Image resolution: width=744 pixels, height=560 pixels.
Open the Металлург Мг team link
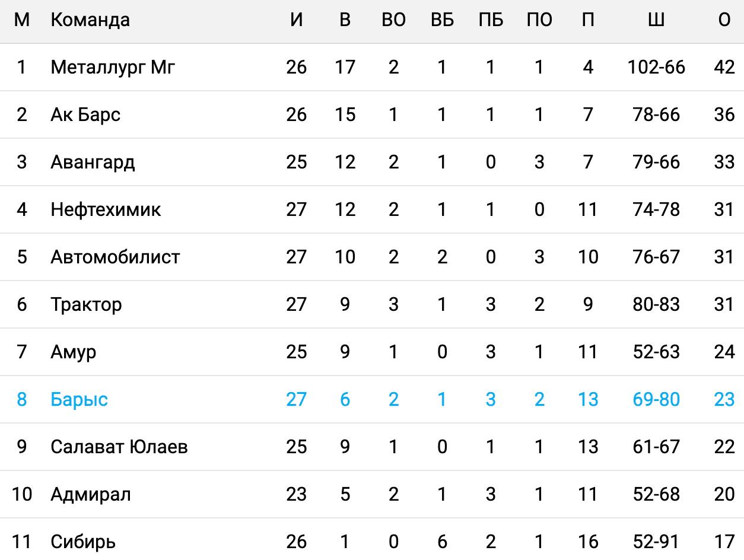(113, 67)
